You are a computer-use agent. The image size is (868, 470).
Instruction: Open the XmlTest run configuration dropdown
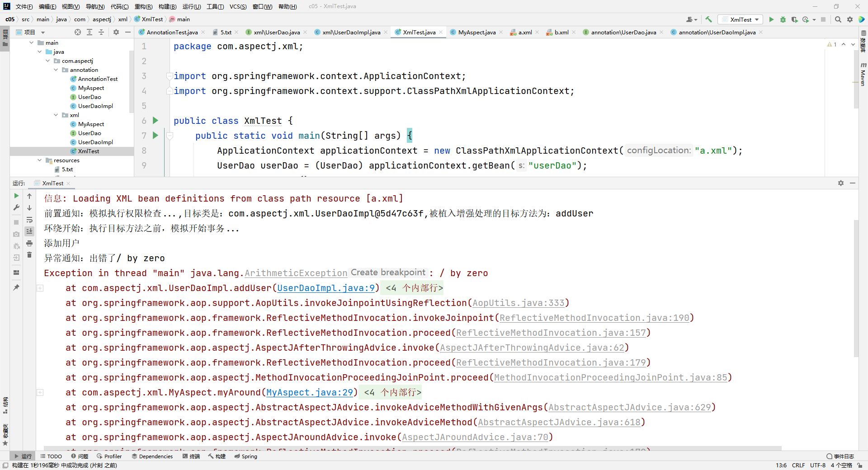741,19
